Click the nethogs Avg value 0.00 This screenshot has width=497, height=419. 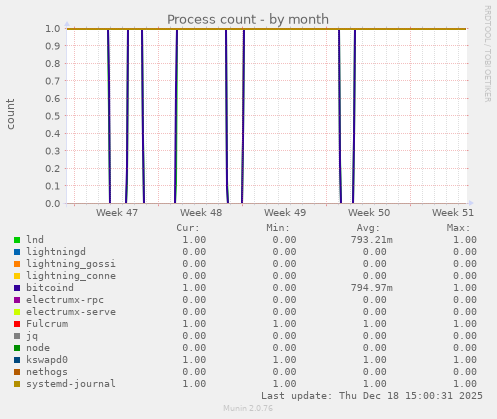(375, 372)
